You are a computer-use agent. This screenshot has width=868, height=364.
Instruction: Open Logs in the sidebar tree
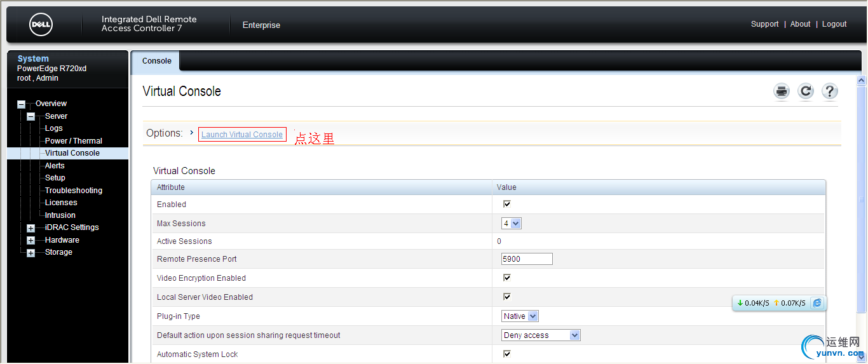pos(54,128)
